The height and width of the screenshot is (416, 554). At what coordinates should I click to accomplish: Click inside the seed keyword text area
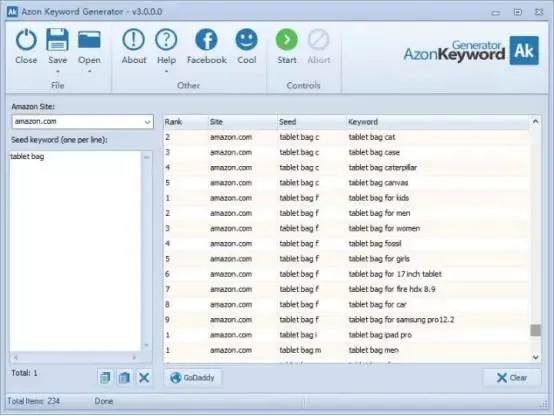[75, 251]
